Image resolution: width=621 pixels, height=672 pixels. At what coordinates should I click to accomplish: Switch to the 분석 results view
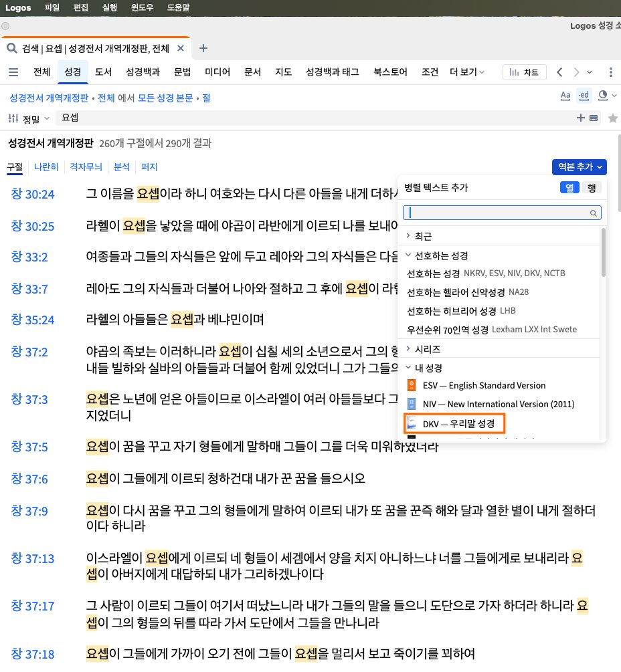point(122,166)
